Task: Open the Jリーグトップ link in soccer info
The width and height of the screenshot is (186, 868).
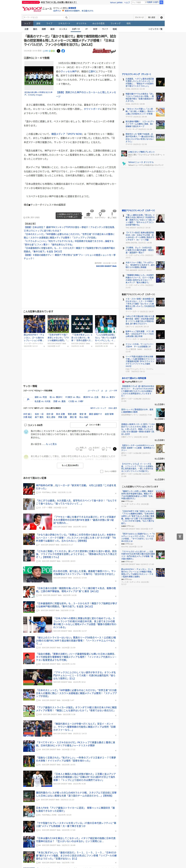Action: (x=93, y=391)
